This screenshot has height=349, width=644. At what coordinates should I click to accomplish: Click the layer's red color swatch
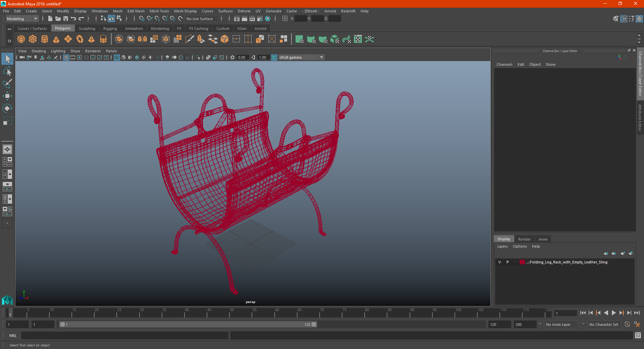[522, 262]
